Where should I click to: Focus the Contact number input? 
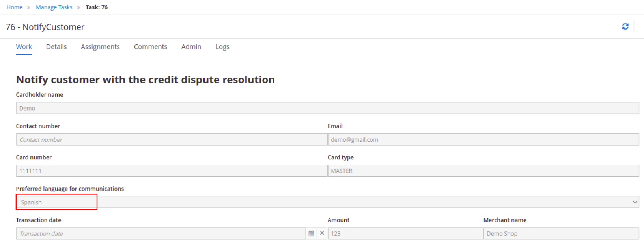[172, 140]
